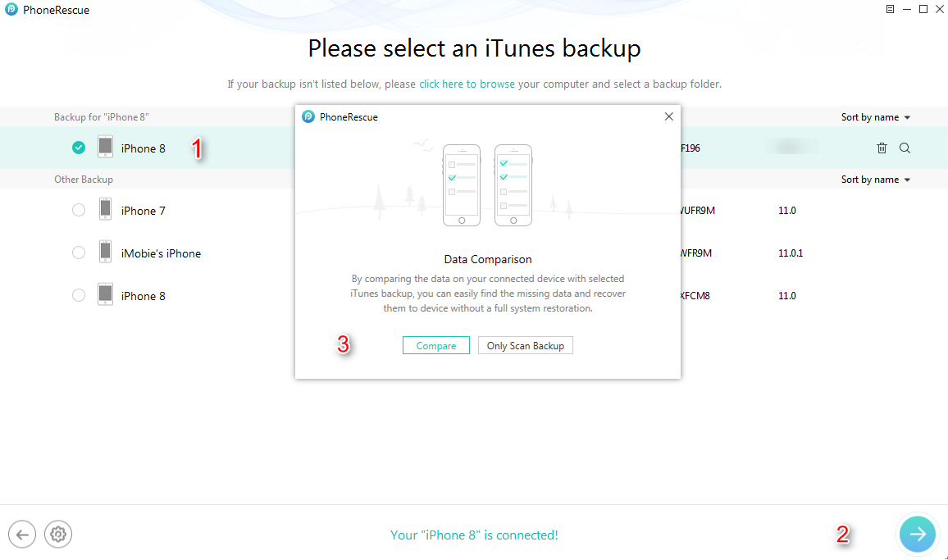Click 'Your "iPhone 8" is connected!' status text

(x=474, y=535)
